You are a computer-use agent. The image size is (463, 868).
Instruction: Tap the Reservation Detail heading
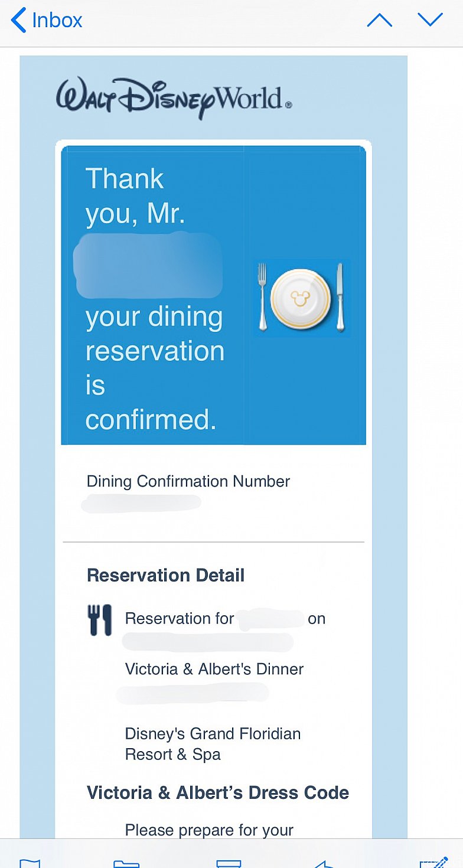(165, 575)
